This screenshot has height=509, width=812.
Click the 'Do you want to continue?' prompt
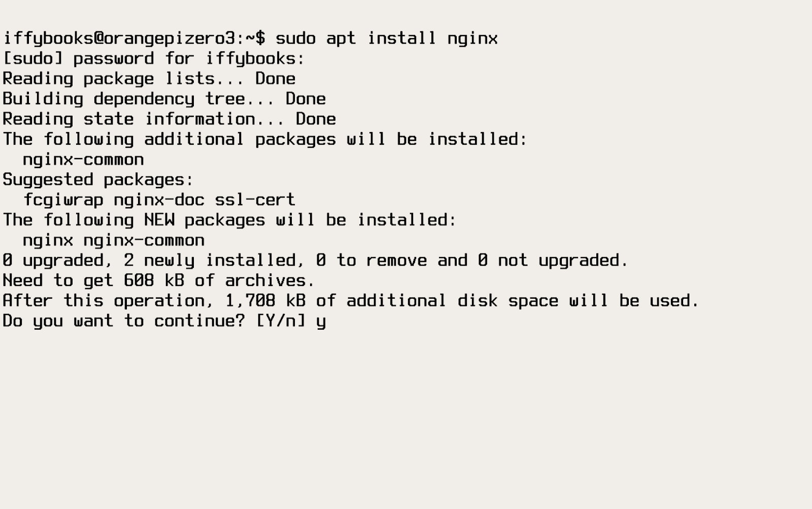tap(124, 321)
